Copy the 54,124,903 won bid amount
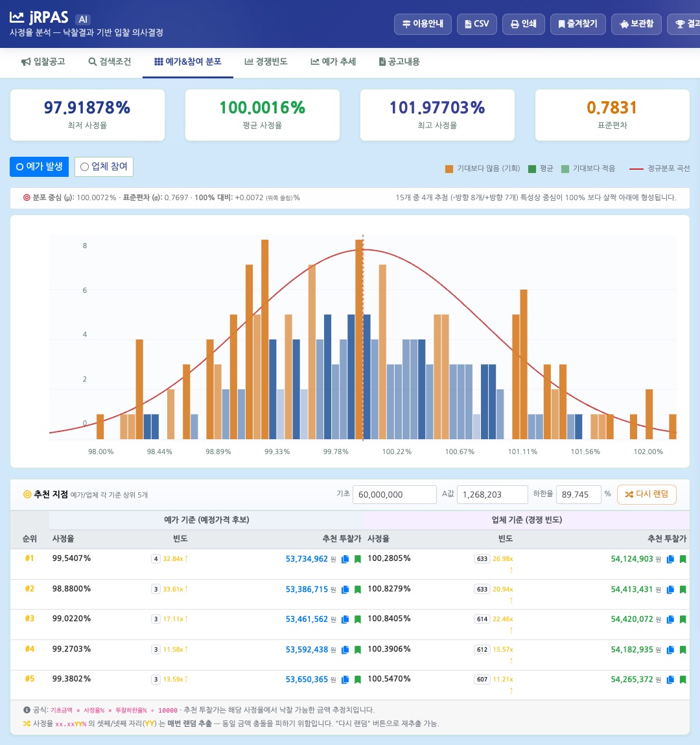The height and width of the screenshot is (745, 700). point(671,559)
